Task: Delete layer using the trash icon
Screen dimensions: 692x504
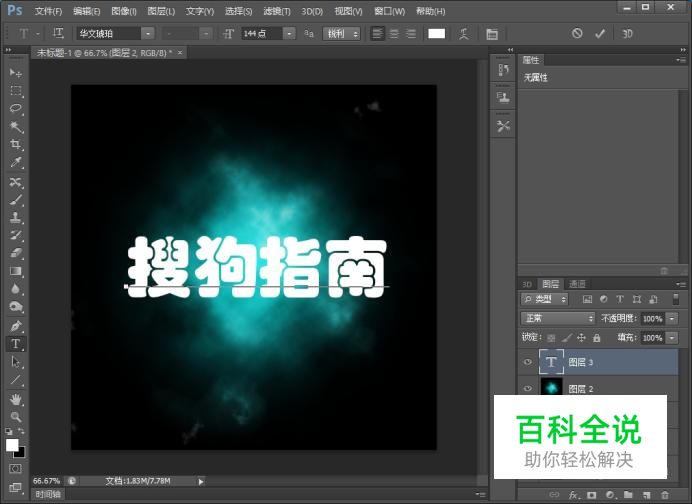Action: (665, 495)
